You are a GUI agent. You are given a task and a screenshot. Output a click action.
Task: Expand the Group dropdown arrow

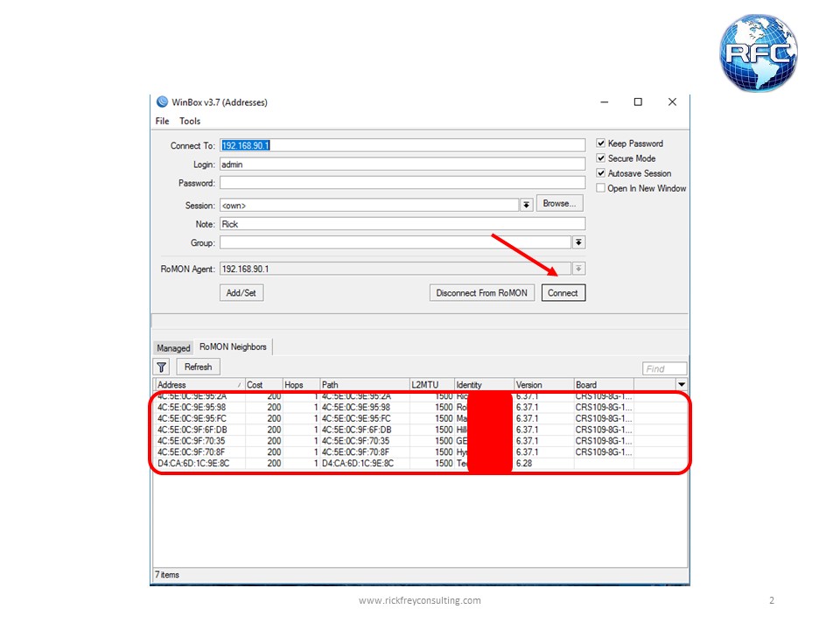(578, 242)
